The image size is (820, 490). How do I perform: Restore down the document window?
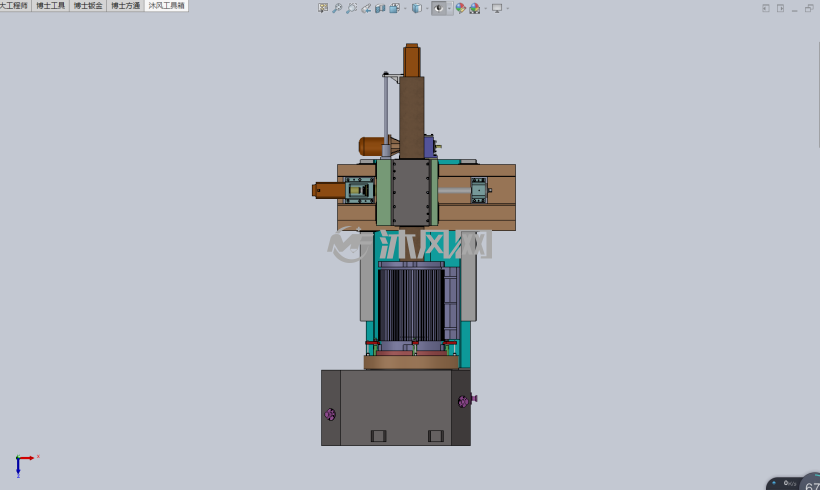809,8
